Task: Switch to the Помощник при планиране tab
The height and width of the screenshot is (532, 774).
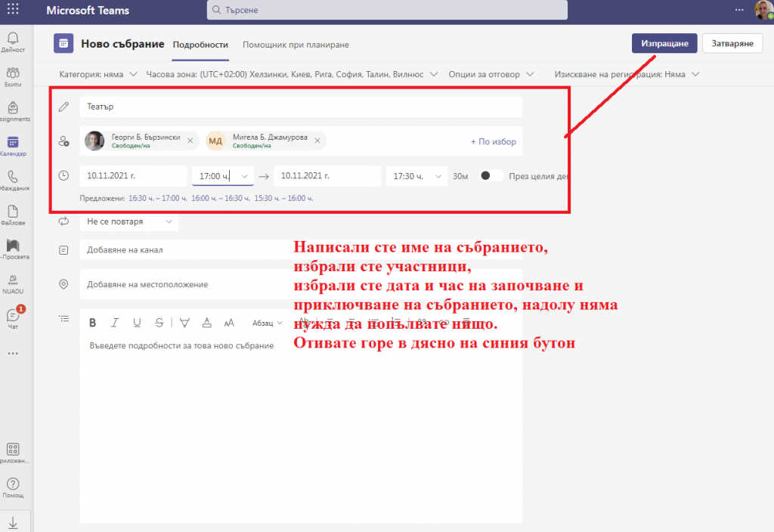Action: (295, 45)
